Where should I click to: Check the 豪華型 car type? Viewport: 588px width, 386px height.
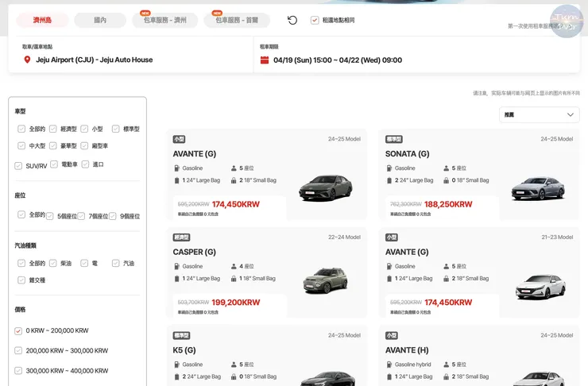(53, 146)
